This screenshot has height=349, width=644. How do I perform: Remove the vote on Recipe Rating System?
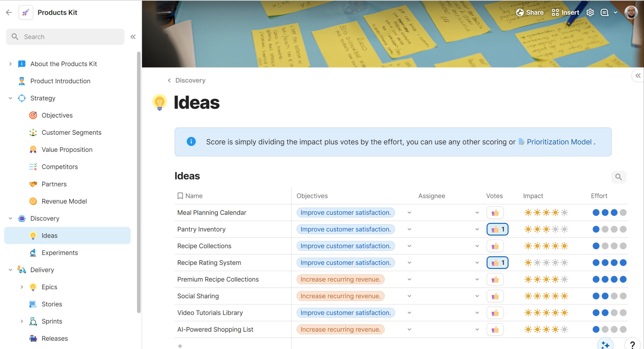pos(497,262)
